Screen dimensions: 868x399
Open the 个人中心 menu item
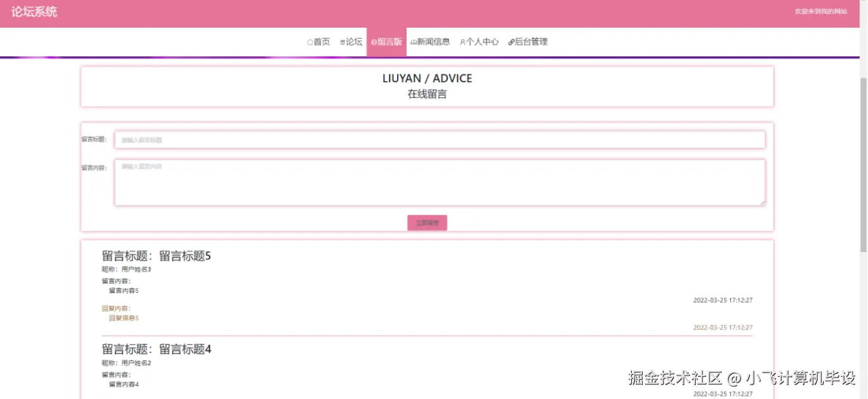(x=479, y=42)
